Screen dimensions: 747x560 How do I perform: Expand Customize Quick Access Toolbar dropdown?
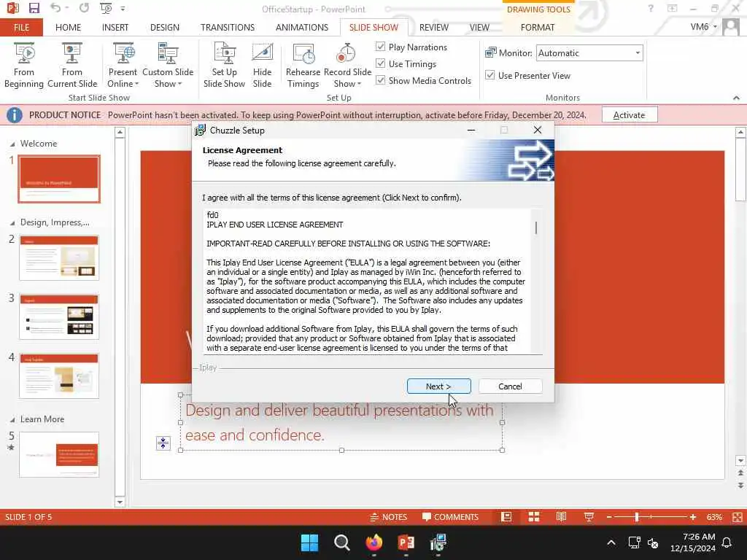pyautogui.click(x=123, y=9)
